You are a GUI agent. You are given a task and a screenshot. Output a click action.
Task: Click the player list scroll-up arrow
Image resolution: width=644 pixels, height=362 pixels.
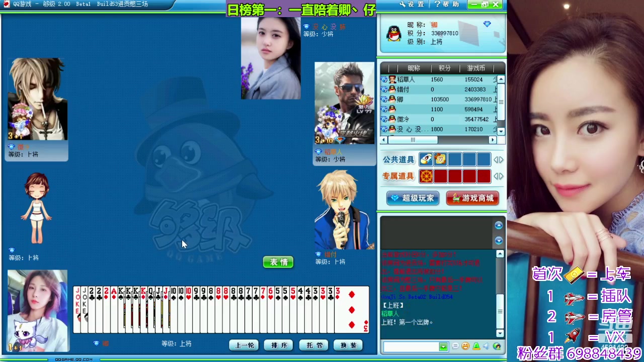501,79
